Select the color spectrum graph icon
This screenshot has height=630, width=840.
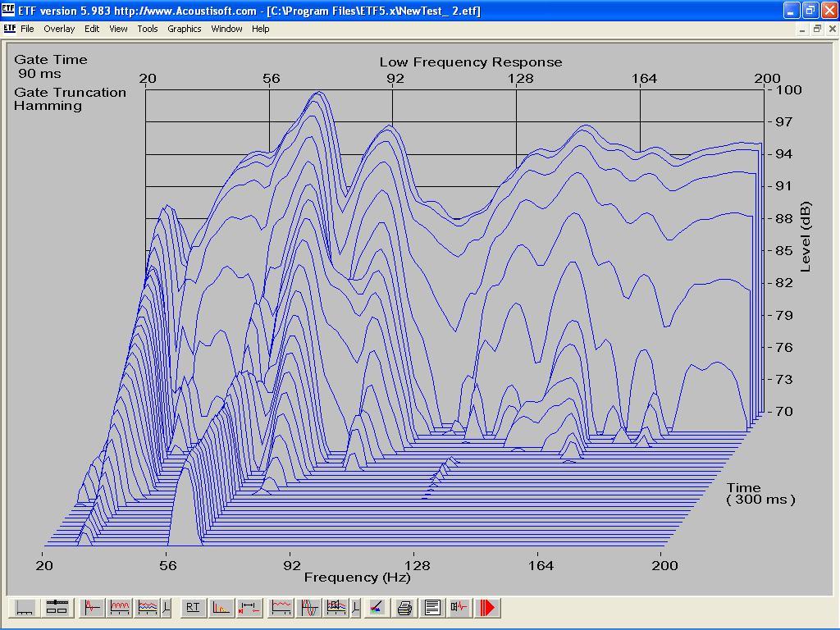pos(376,608)
